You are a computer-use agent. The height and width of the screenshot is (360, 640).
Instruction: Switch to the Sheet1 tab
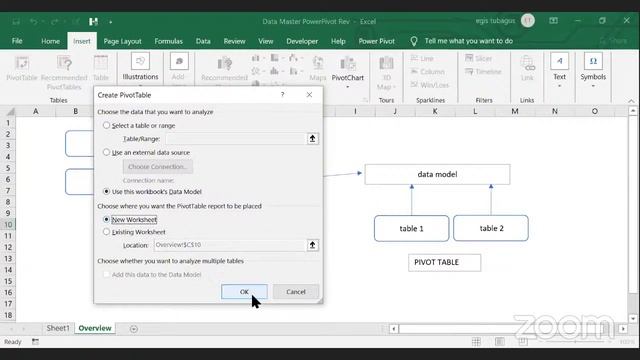click(x=58, y=328)
